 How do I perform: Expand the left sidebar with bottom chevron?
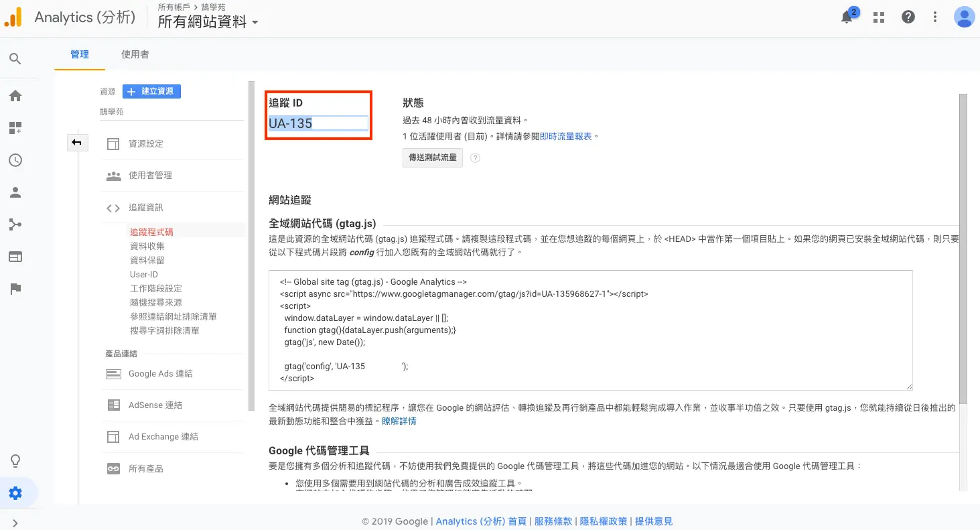pos(15,523)
